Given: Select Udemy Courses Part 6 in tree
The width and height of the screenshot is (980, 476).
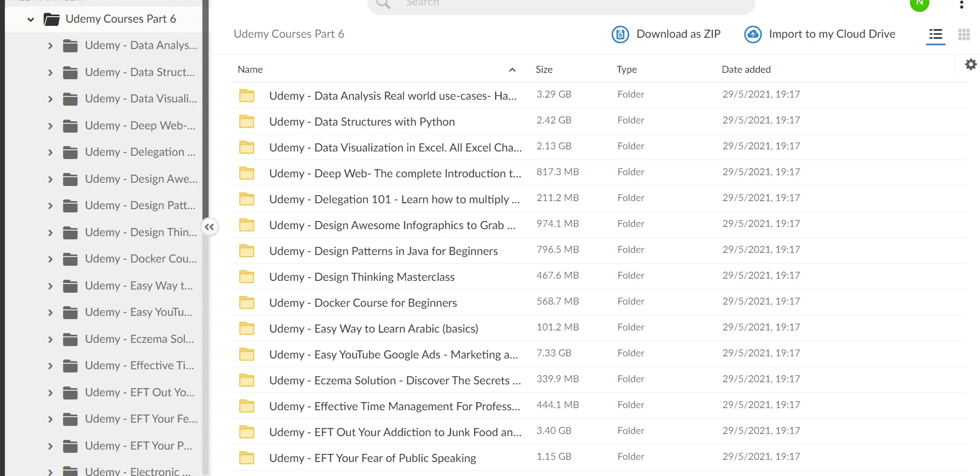Looking at the screenshot, I should (x=121, y=19).
